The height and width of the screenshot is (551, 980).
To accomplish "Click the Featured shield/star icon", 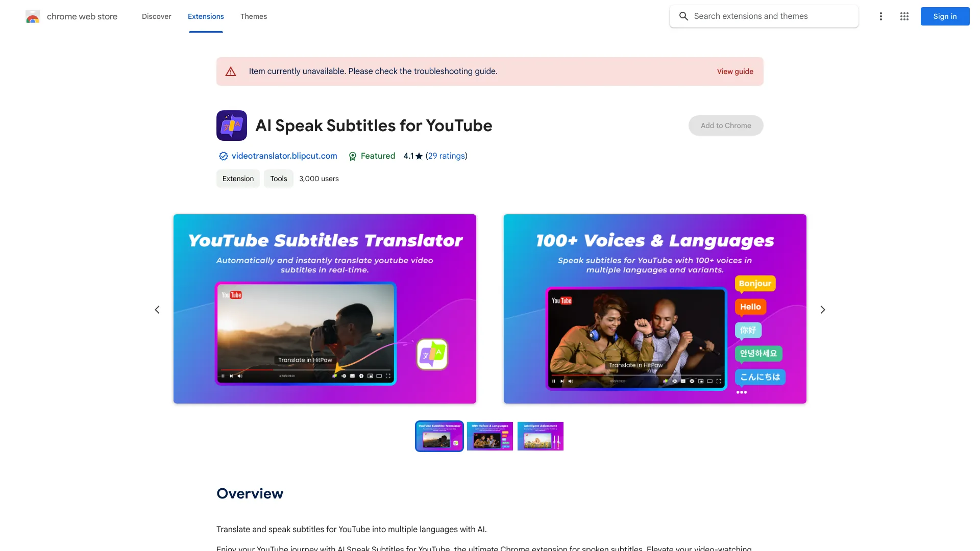I will pos(353,156).
